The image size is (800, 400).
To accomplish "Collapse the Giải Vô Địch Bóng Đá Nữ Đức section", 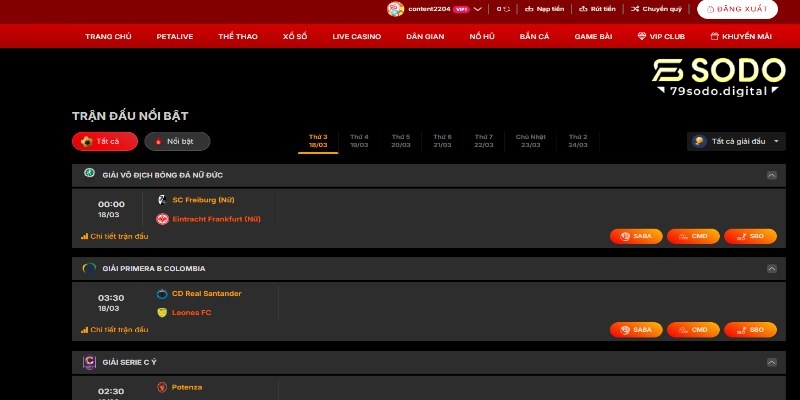I will pyautogui.click(x=771, y=175).
